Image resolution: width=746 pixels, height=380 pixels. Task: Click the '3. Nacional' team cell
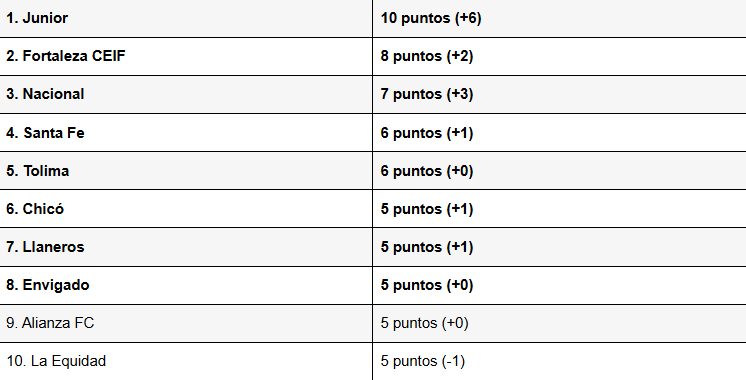coord(186,94)
